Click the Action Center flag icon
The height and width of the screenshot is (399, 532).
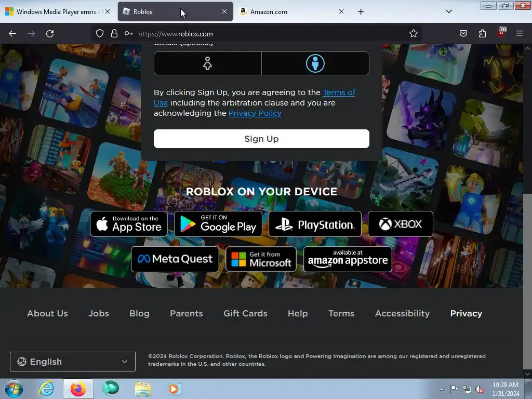click(x=454, y=389)
